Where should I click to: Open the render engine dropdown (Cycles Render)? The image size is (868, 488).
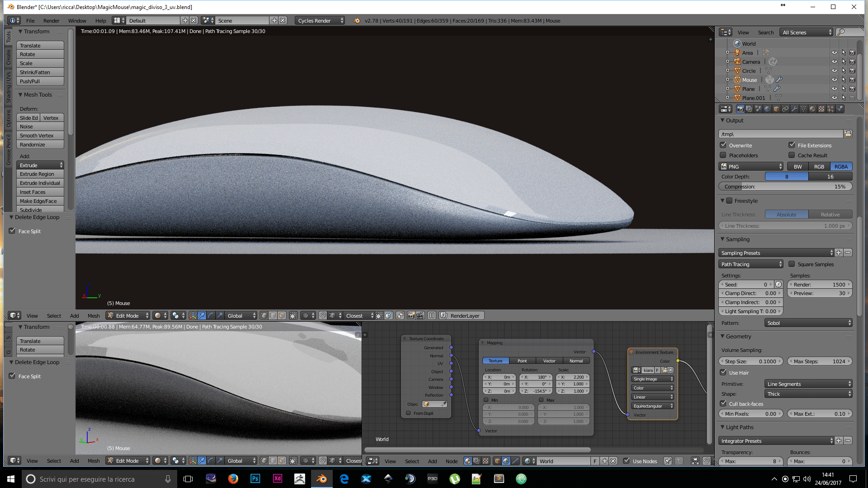[320, 20]
